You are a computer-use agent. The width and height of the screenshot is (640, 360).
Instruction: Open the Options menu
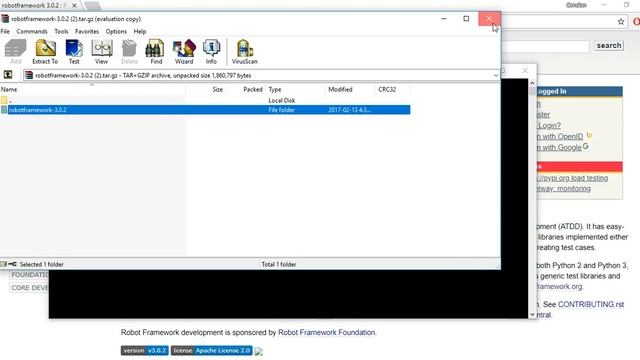coord(116,31)
